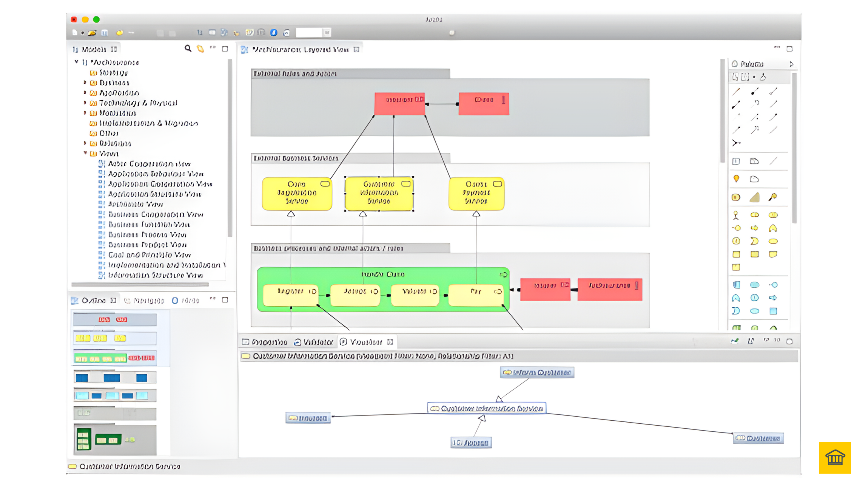Viewport: 868px width, 488px height.
Task: Click the search filter magnifier in Models tree
Action: click(x=188, y=48)
